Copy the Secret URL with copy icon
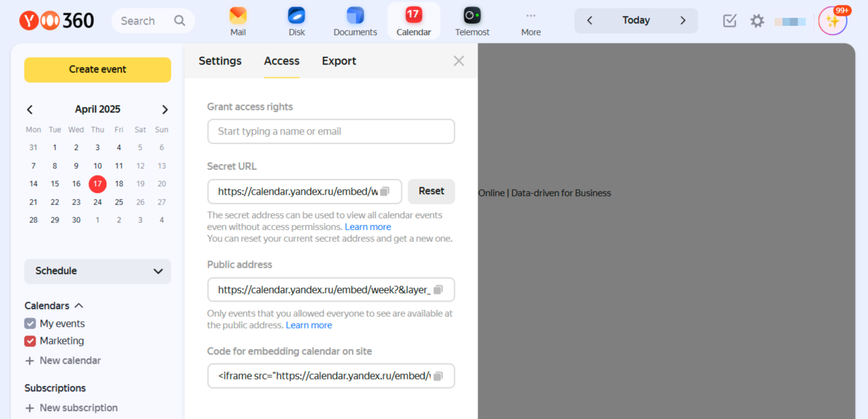Image resolution: width=868 pixels, height=419 pixels. (385, 192)
